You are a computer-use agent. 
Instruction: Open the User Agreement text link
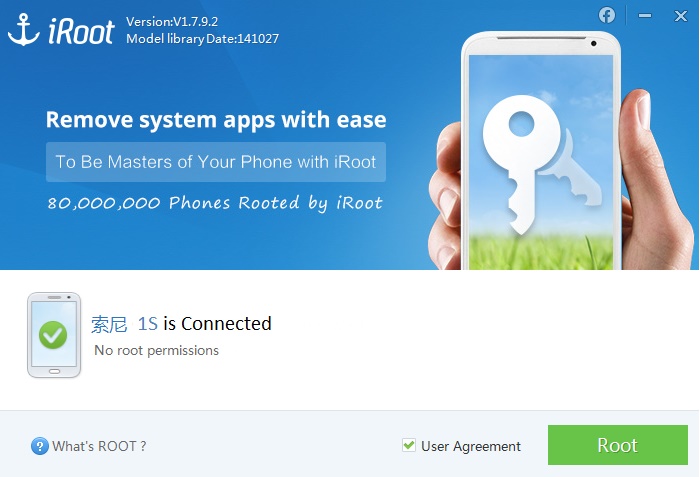coord(471,446)
